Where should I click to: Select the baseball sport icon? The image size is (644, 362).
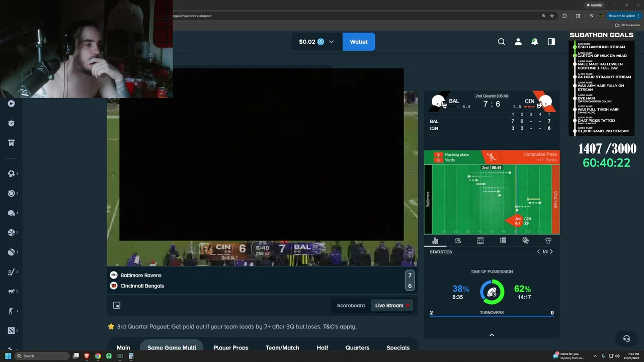[11, 252]
